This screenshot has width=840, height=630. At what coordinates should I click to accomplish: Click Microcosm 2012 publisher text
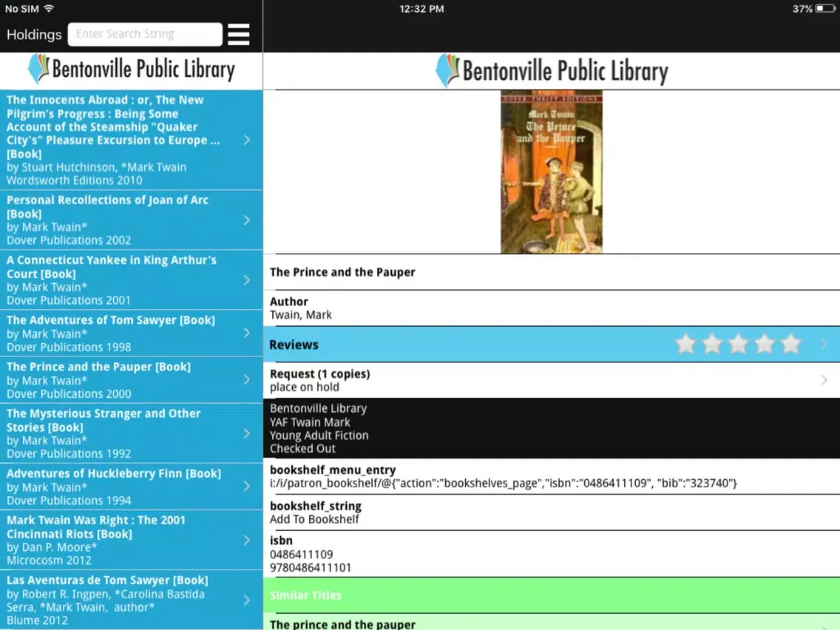coord(49,560)
